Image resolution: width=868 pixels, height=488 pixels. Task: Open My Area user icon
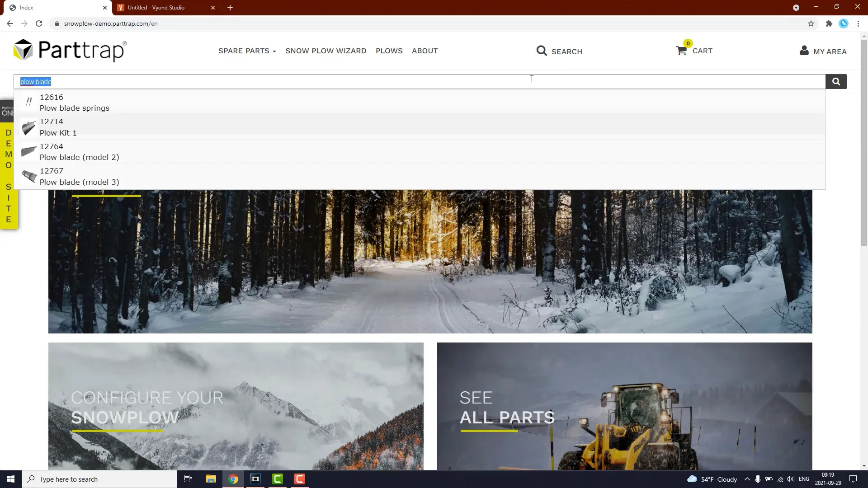coord(804,51)
